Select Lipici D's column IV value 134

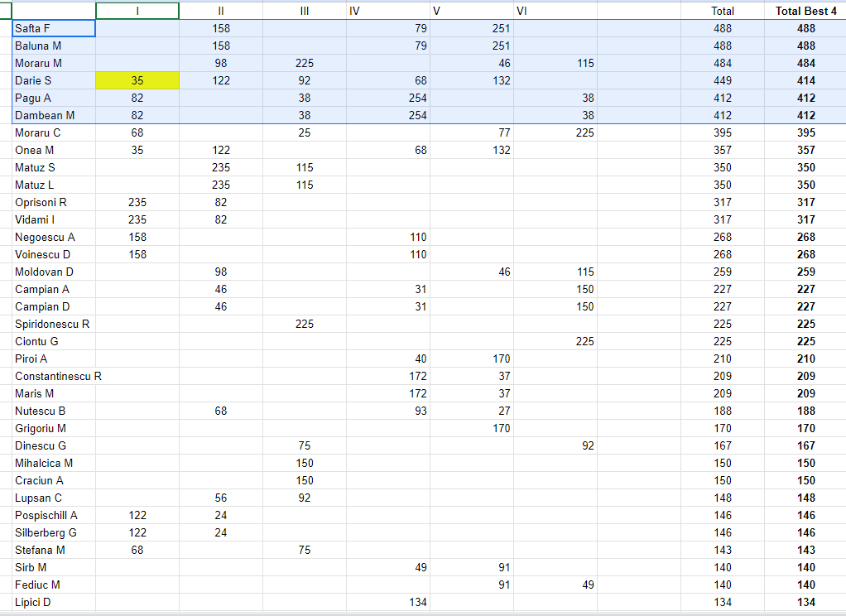[388, 602]
